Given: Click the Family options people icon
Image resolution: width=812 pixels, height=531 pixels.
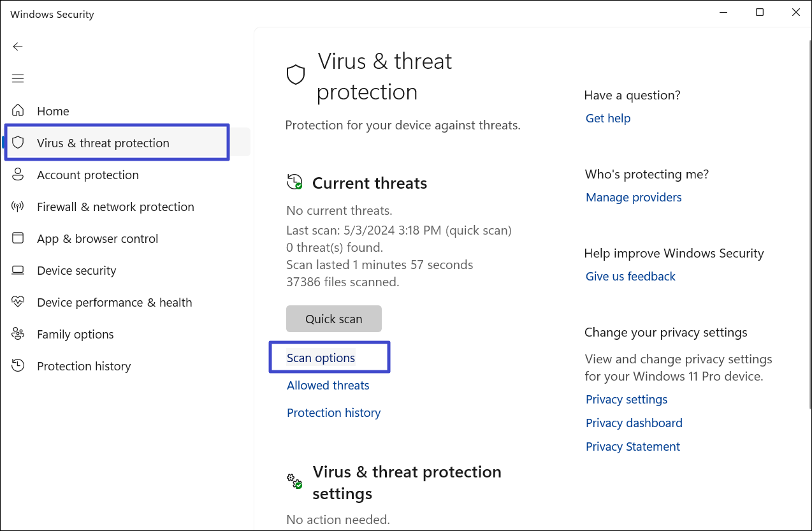Looking at the screenshot, I should point(18,334).
